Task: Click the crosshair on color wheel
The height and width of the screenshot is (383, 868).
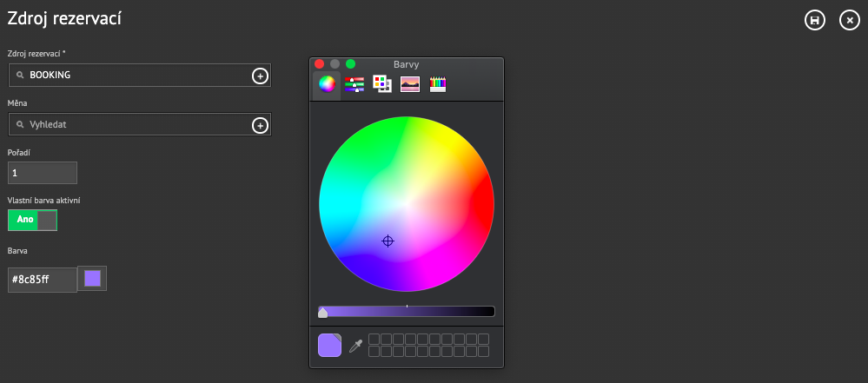Action: tap(388, 241)
